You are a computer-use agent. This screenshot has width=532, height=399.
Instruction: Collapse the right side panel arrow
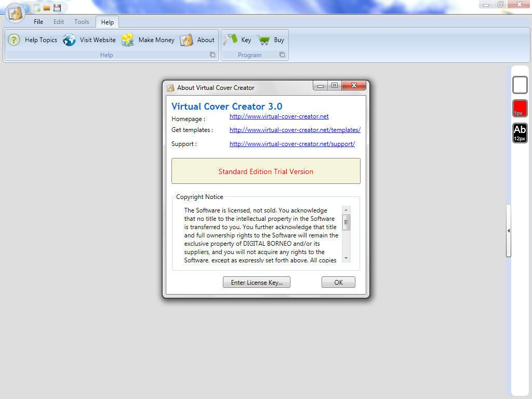point(508,231)
